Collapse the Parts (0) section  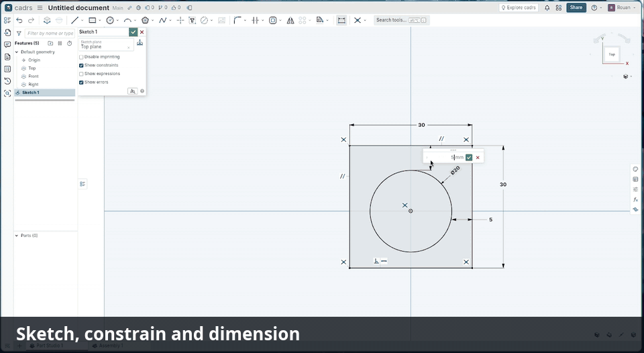(x=17, y=236)
